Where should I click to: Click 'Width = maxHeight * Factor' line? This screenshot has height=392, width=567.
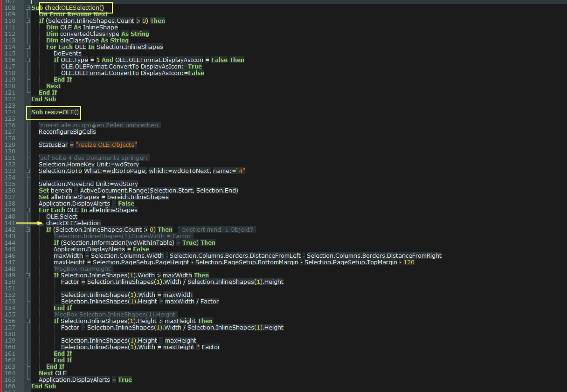coord(140,347)
